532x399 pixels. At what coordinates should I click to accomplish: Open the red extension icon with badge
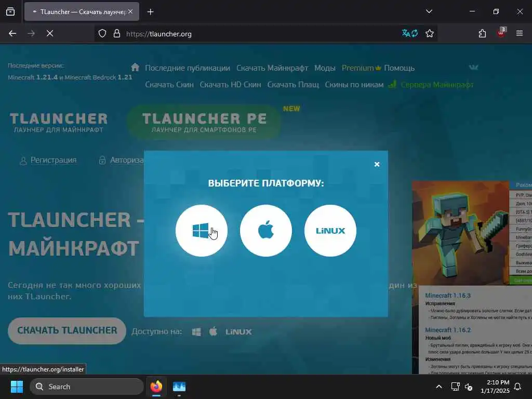(501, 33)
